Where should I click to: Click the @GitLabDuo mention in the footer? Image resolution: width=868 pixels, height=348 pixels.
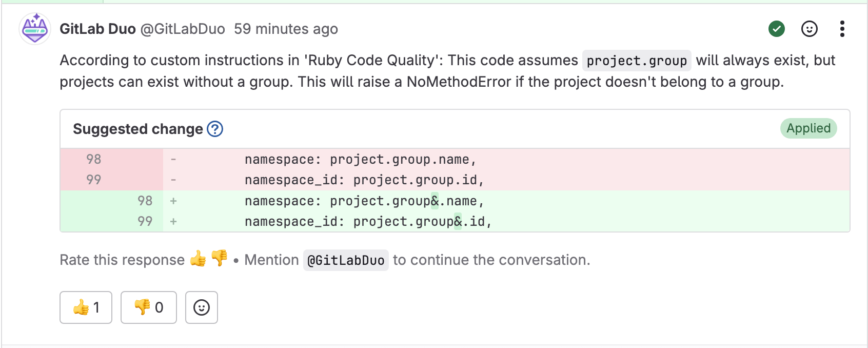[x=345, y=260]
